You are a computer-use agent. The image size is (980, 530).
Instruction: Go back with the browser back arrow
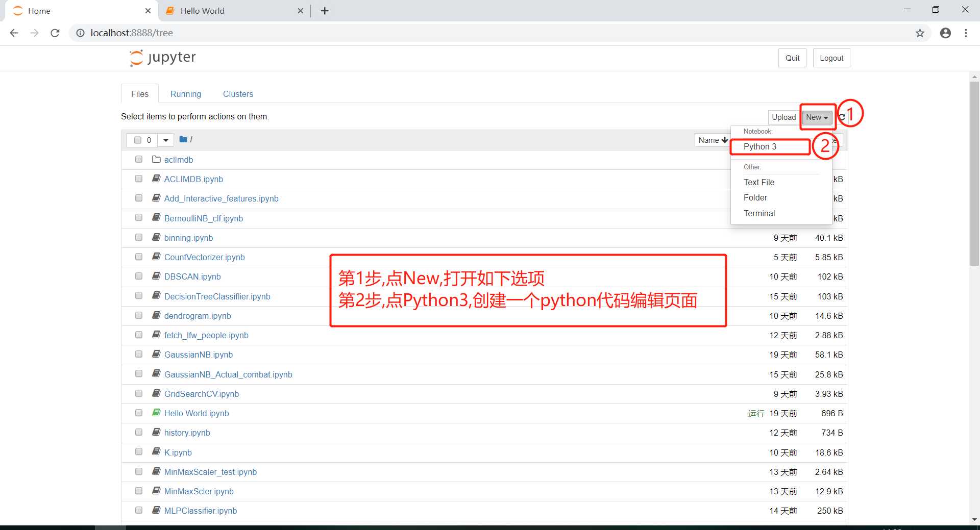[14, 33]
